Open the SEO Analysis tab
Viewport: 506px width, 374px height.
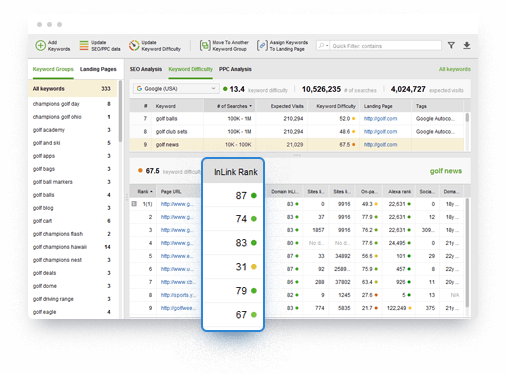pyautogui.click(x=146, y=69)
